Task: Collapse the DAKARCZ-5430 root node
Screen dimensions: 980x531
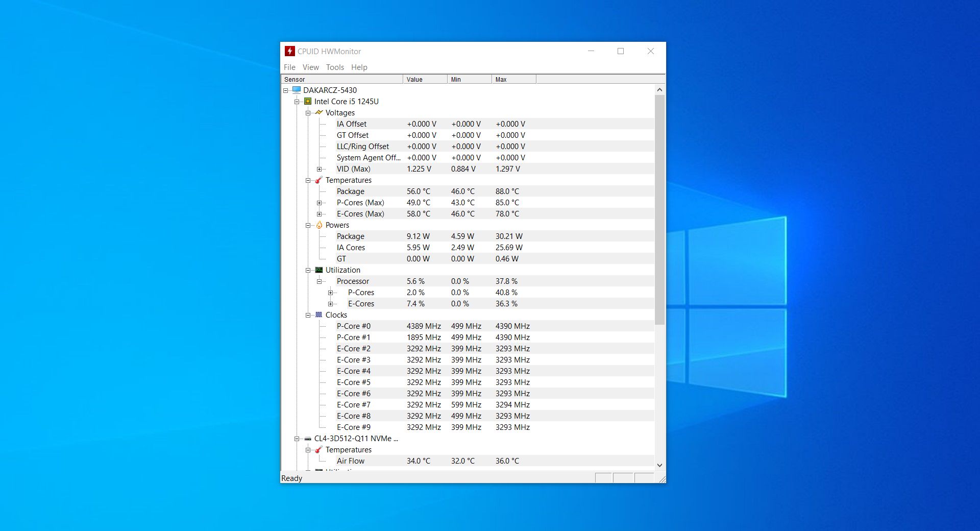Action: pyautogui.click(x=286, y=90)
